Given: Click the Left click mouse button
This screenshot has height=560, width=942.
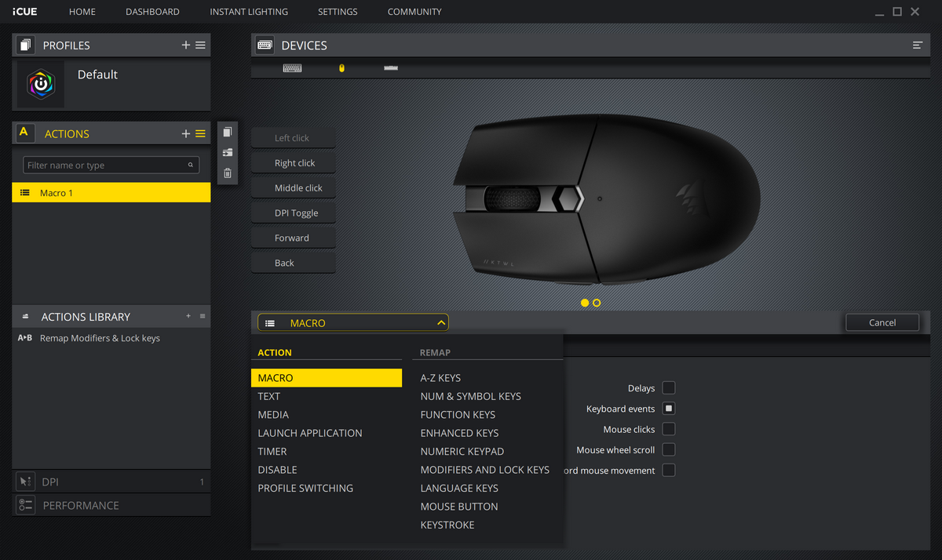Looking at the screenshot, I should tap(293, 138).
